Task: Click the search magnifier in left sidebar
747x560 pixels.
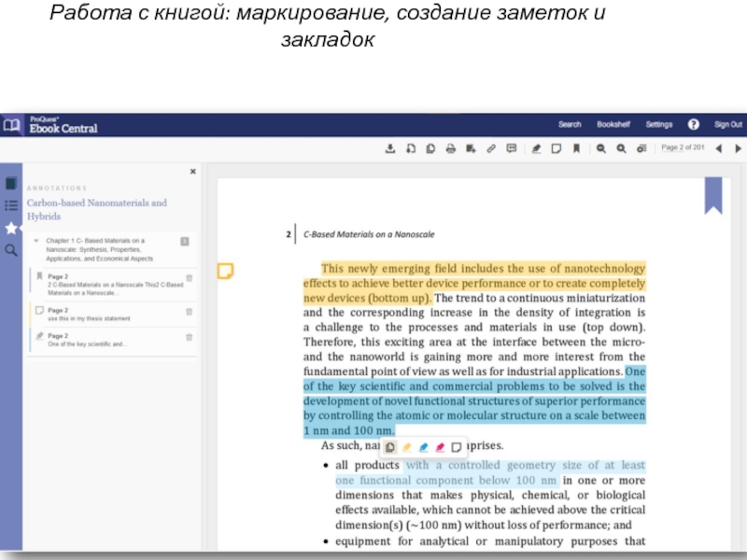Action: point(11,250)
